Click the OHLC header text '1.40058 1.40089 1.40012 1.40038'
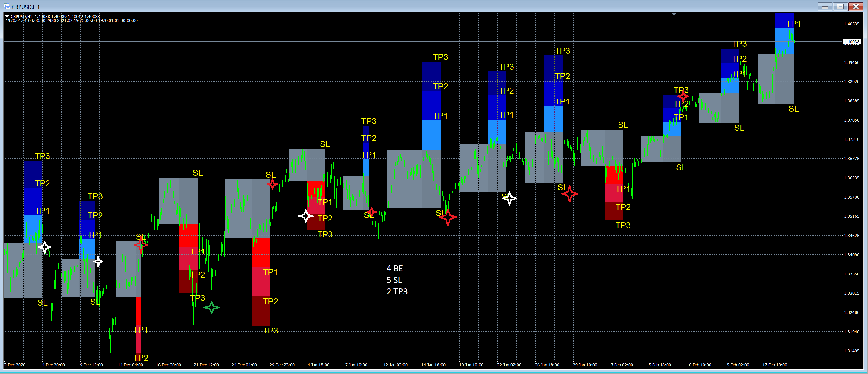Image resolution: width=868 pixels, height=374 pixels. point(67,17)
